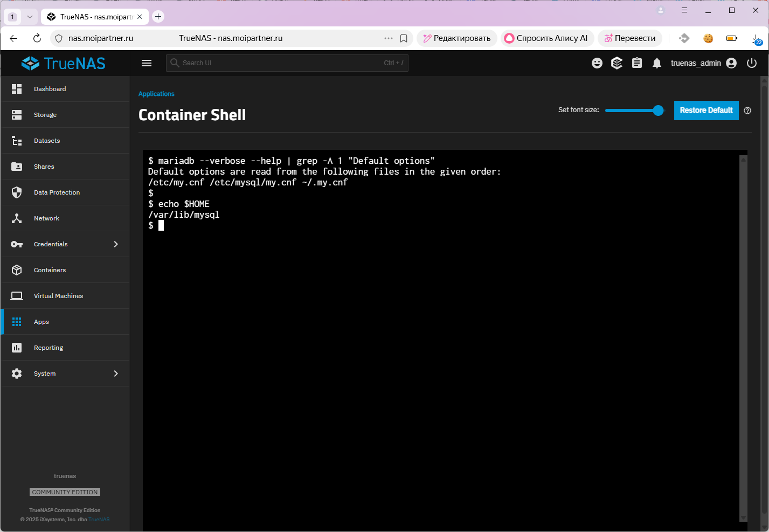Image resolution: width=769 pixels, height=532 pixels.
Task: Open the Containers box icon
Action: (17, 270)
